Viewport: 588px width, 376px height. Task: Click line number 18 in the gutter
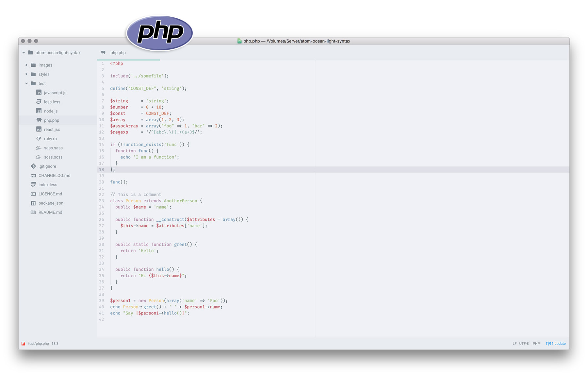[102, 169]
